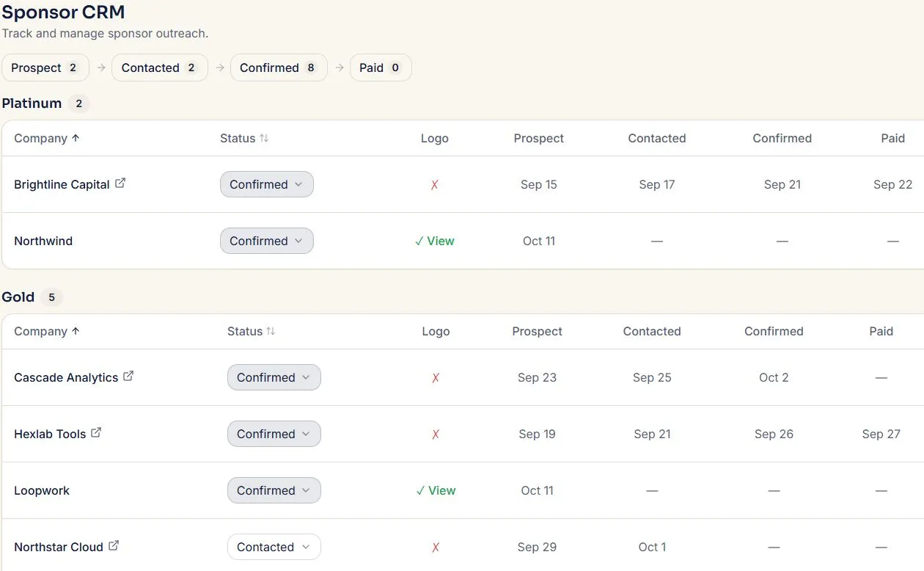Image resolution: width=924 pixels, height=571 pixels.
Task: Open Northstar Cloud Contacted status dropdown
Action: coord(274,547)
